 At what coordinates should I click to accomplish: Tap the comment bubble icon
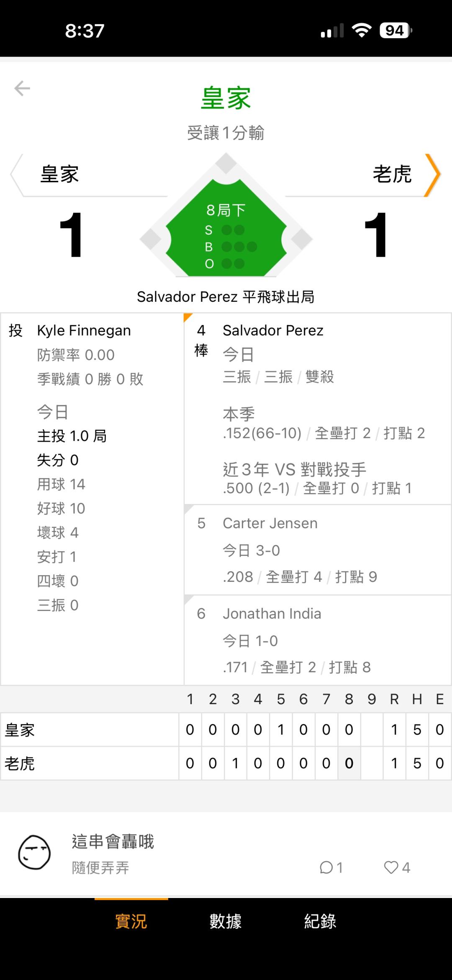(326, 867)
